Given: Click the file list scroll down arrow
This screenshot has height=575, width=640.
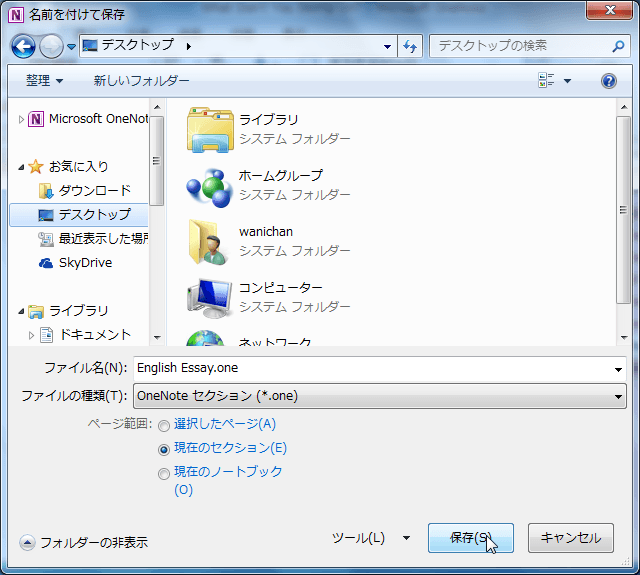Looking at the screenshot, I should 624,337.
